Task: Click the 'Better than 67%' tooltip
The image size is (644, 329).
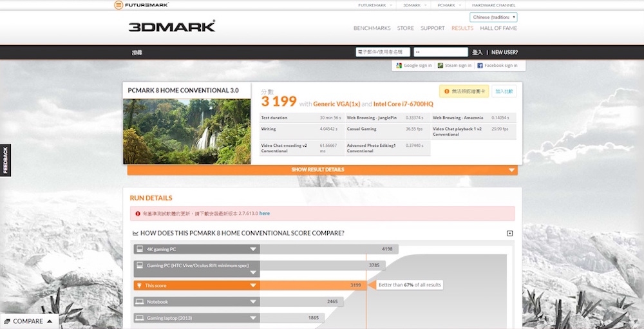Action: [410, 285]
